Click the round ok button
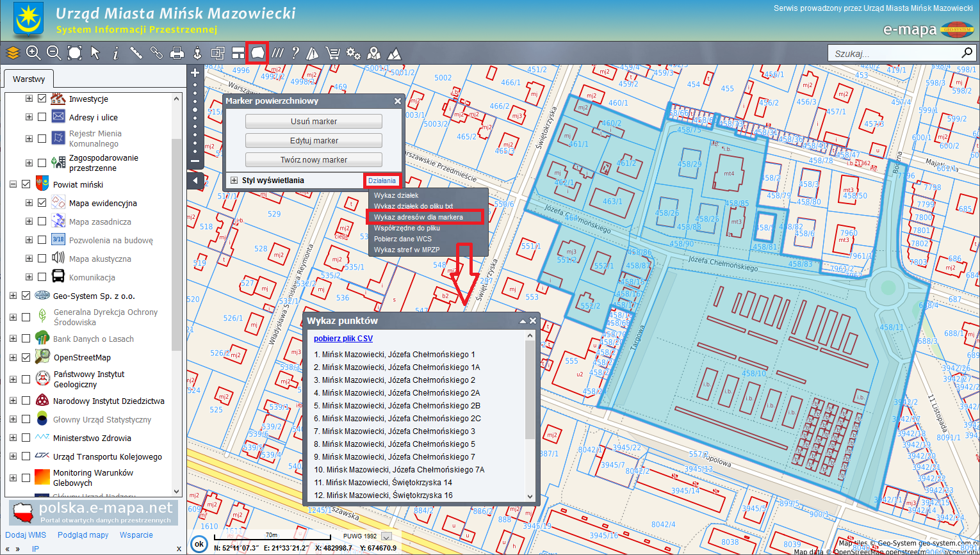This screenshot has height=555, width=980. (199, 544)
